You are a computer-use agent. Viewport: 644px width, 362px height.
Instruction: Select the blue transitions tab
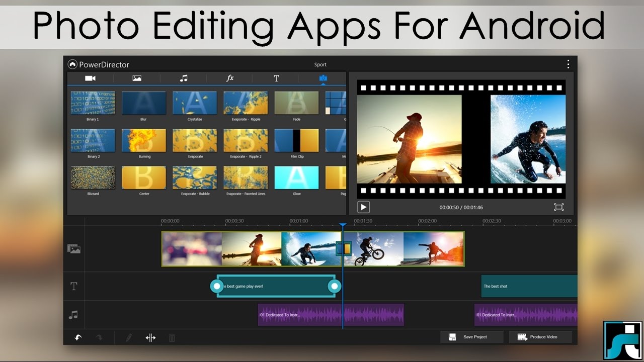coord(323,78)
